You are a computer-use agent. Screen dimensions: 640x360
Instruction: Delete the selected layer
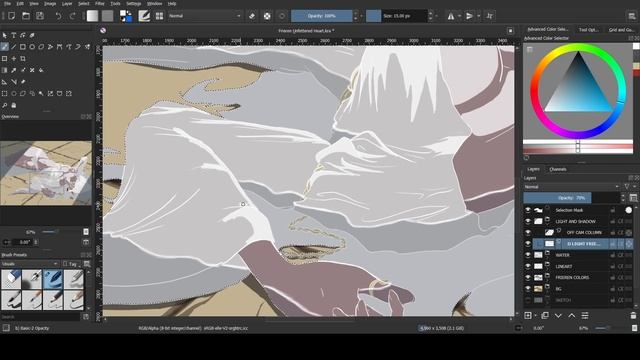(633, 316)
